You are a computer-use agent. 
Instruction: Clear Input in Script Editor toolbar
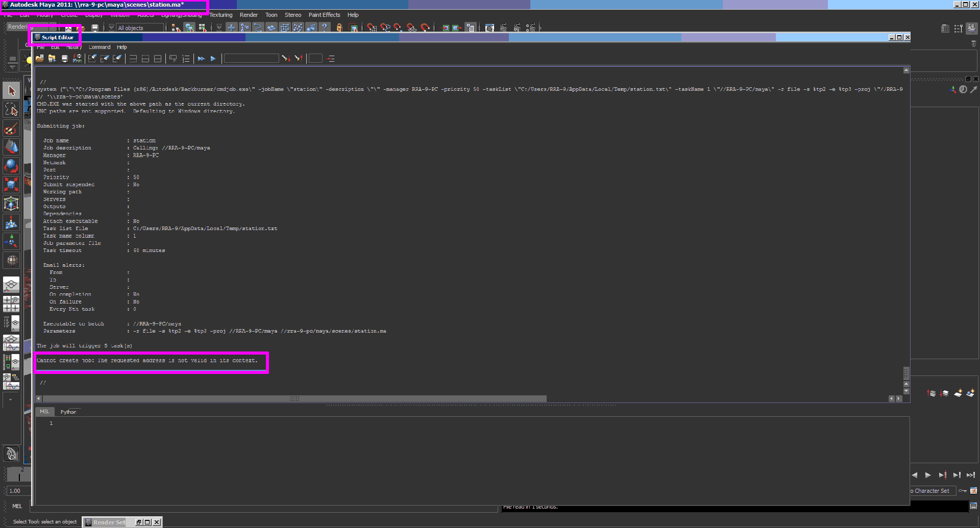[x=105, y=59]
